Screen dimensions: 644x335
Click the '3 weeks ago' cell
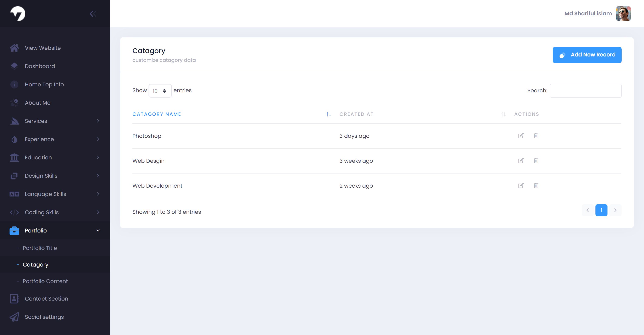[x=356, y=161]
